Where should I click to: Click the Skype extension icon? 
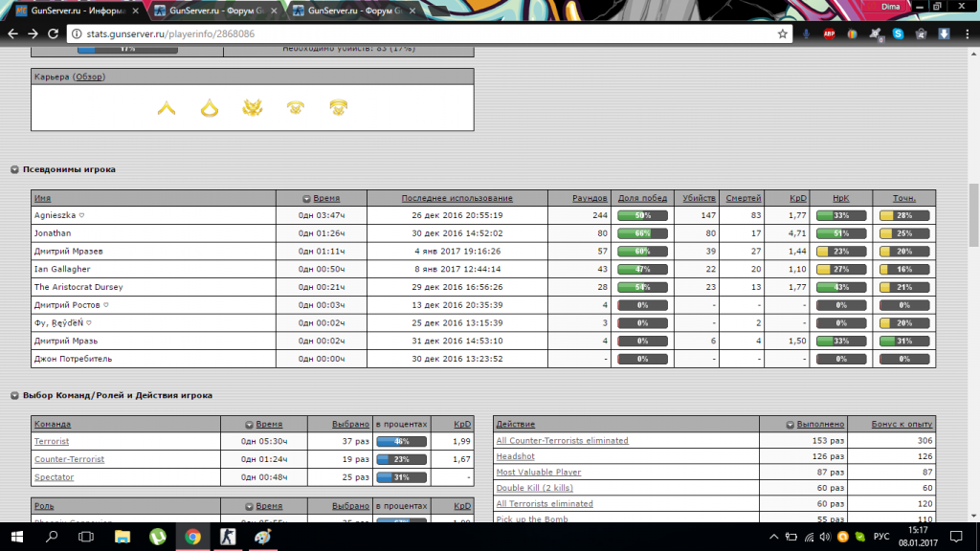click(899, 33)
